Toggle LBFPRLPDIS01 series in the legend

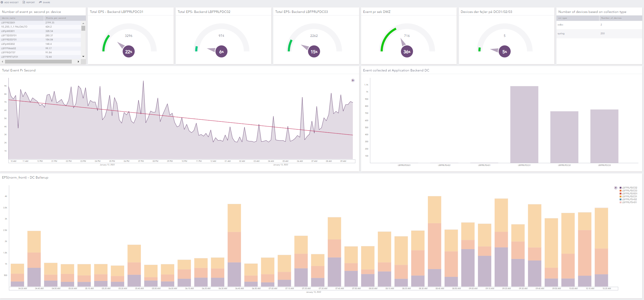click(629, 194)
